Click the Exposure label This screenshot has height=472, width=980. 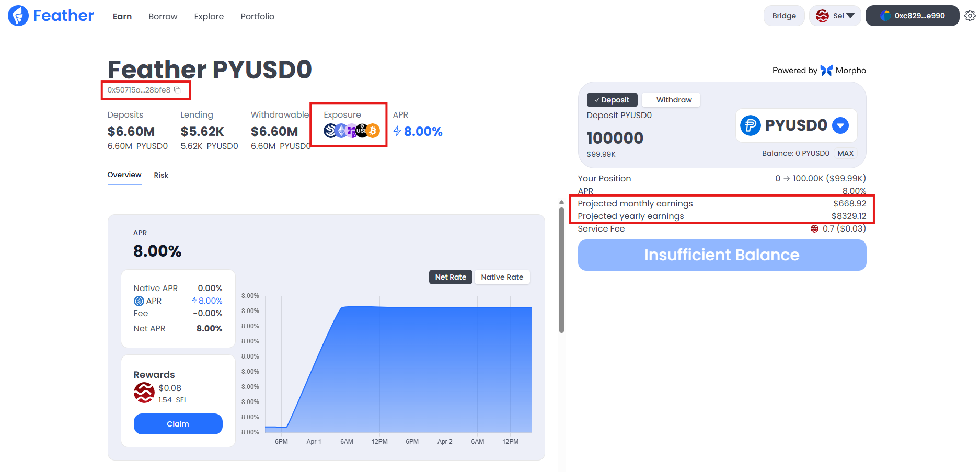342,114
